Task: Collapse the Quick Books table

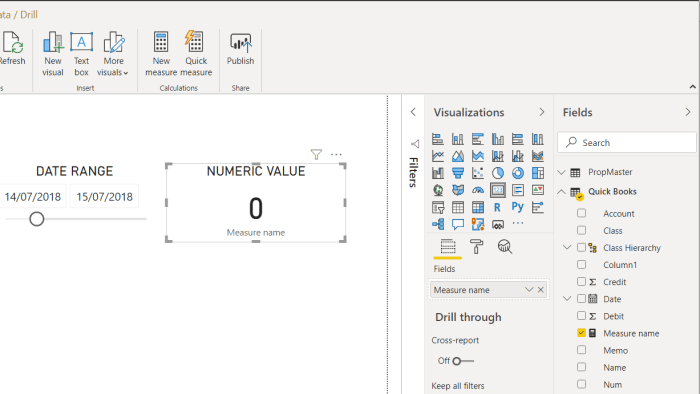Action: click(562, 192)
